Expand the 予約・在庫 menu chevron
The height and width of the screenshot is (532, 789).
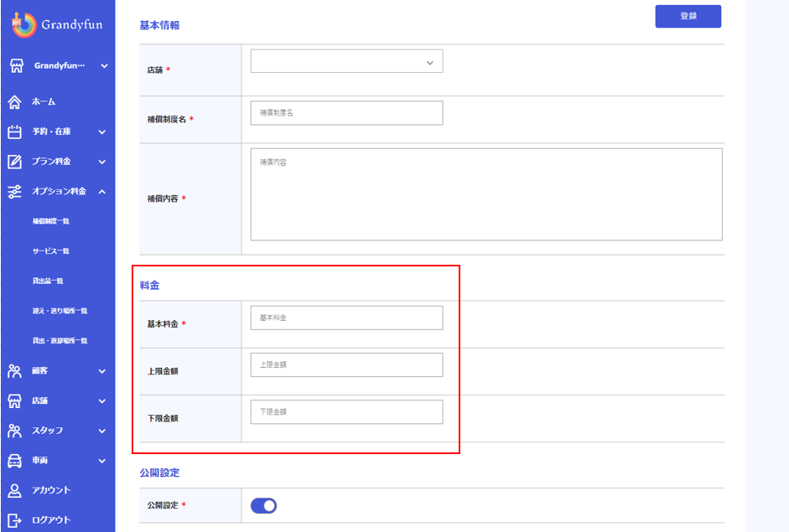(x=102, y=132)
